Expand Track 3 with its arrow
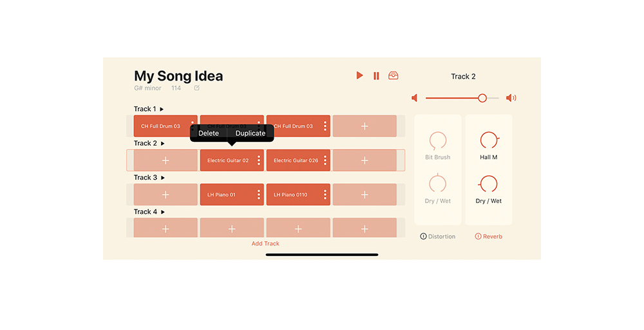The width and height of the screenshot is (644, 330). (x=163, y=178)
